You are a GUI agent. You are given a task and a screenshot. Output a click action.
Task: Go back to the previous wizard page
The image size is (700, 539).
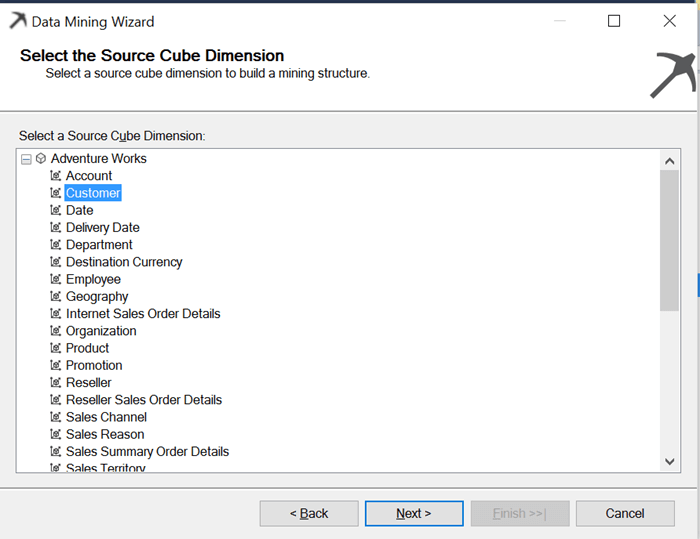309,514
